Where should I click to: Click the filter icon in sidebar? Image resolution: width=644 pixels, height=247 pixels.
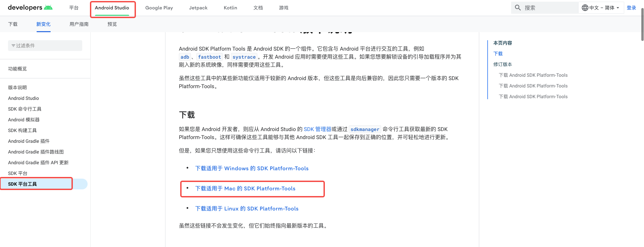[13, 46]
